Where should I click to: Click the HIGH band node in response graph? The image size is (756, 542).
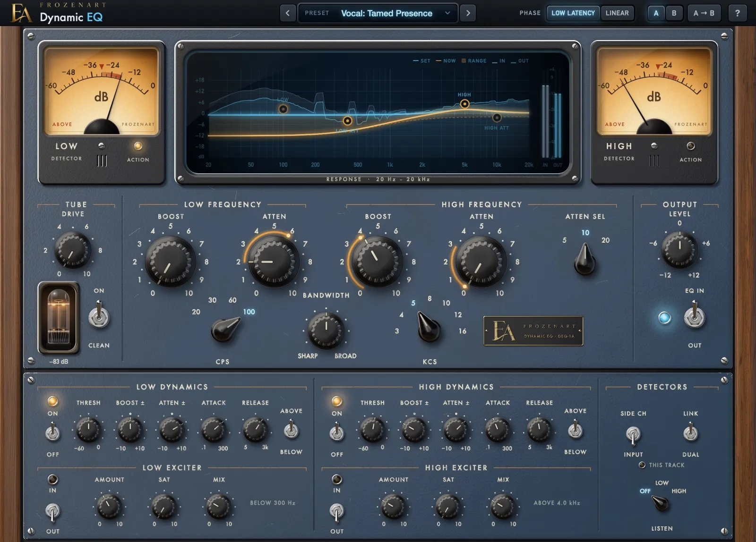coord(465,104)
